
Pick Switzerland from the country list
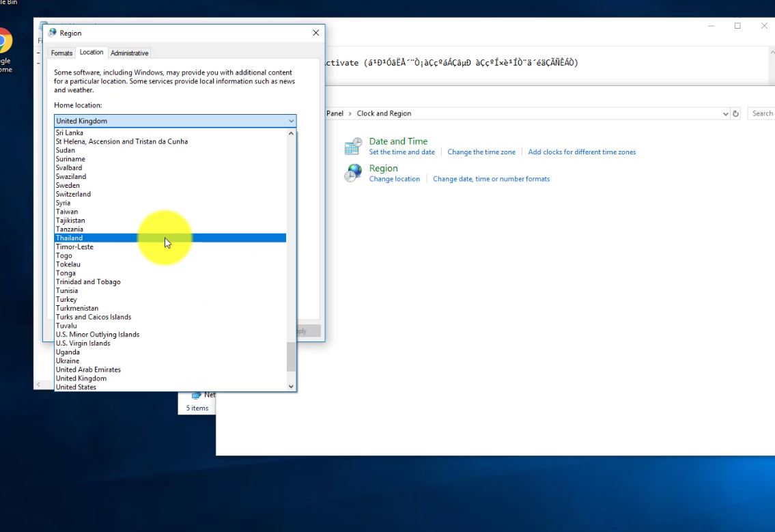[x=170, y=195]
